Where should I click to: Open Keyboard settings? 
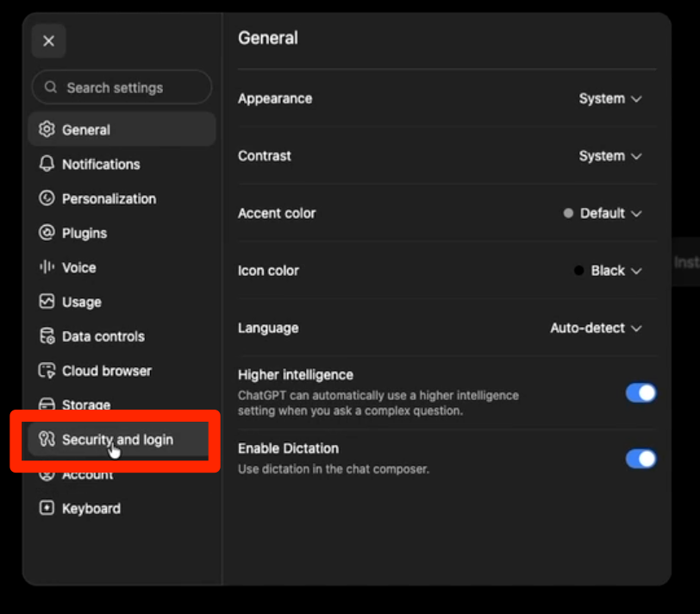pos(122,508)
